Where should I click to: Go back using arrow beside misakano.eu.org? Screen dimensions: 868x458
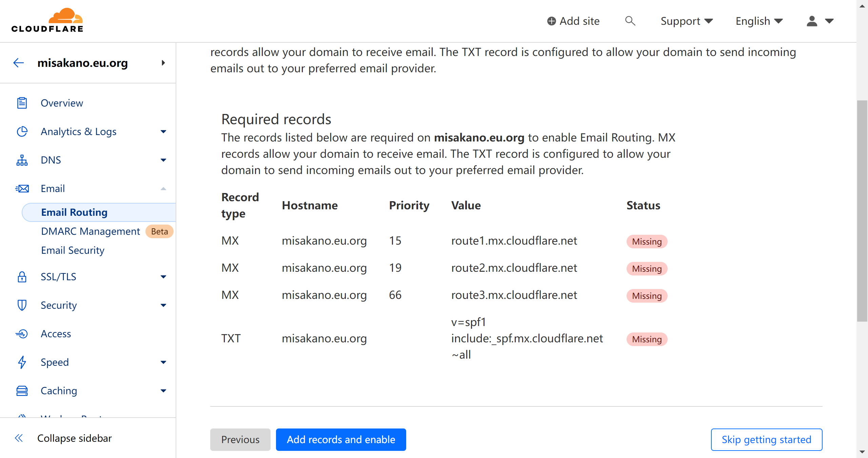[x=19, y=63]
